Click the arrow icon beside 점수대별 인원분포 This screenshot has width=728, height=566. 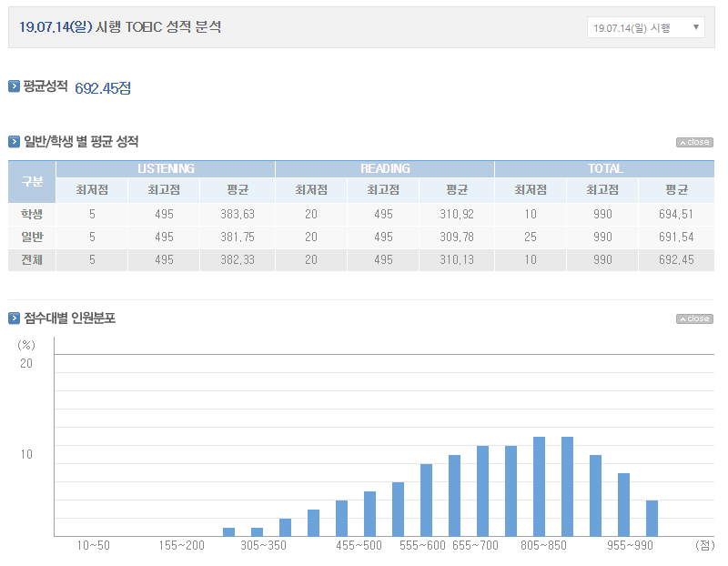pyautogui.click(x=14, y=318)
